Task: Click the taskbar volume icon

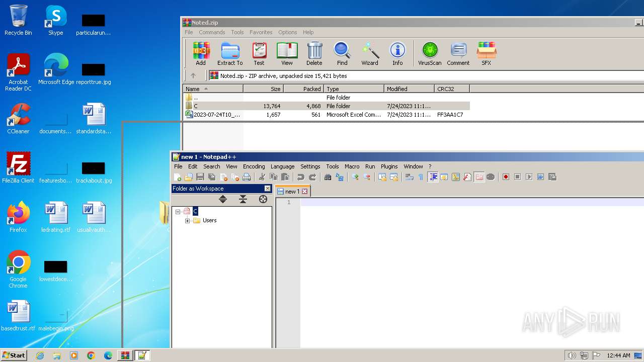Action: coord(572,355)
